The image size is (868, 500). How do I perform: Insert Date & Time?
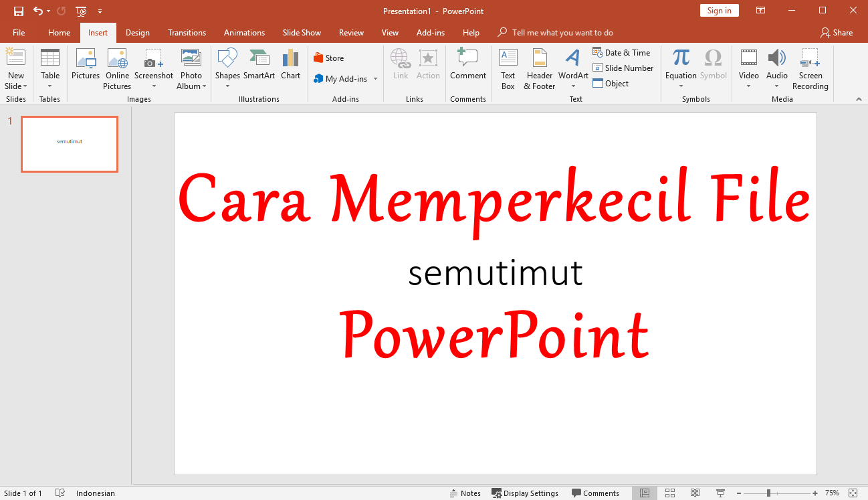621,53
